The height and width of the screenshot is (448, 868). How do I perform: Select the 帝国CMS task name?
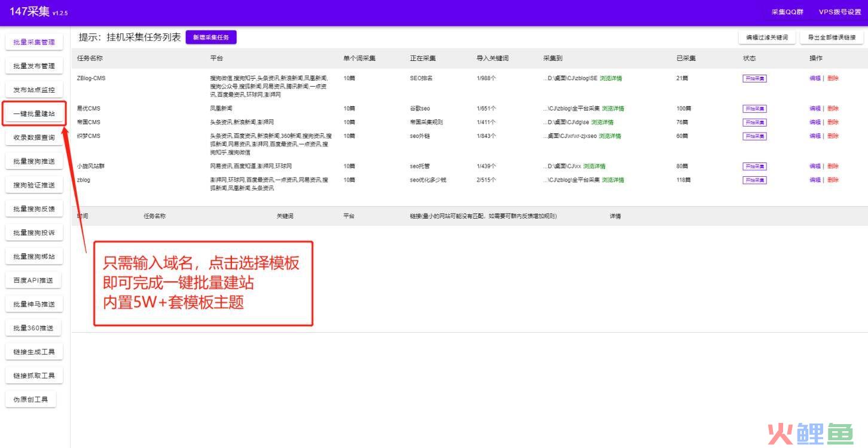point(88,122)
